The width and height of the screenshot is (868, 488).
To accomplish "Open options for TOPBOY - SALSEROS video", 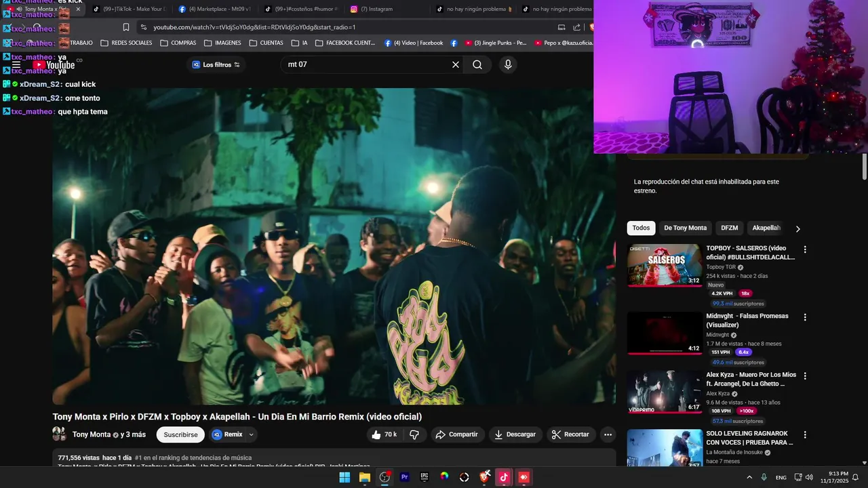I will pos(805,249).
